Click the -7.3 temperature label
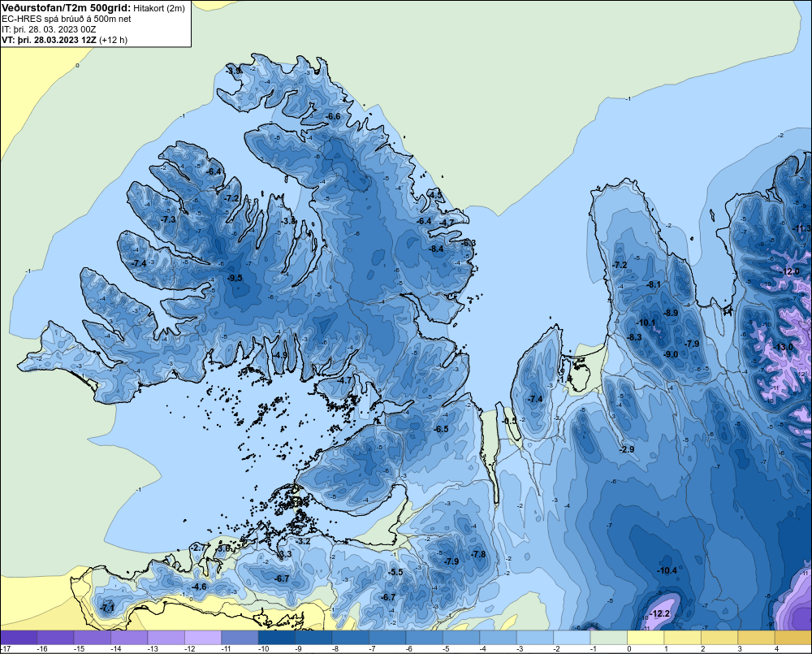Screen dimensions: 812x654 click(168, 219)
